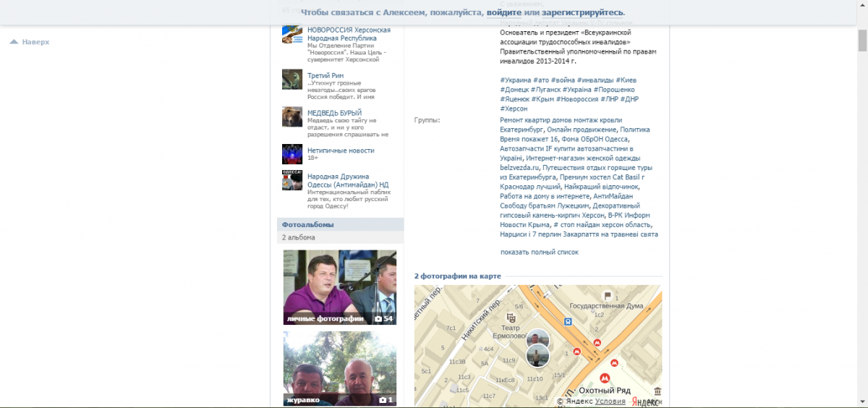Click the #инвалиды hashtag
The image size is (868, 408).
tap(595, 80)
